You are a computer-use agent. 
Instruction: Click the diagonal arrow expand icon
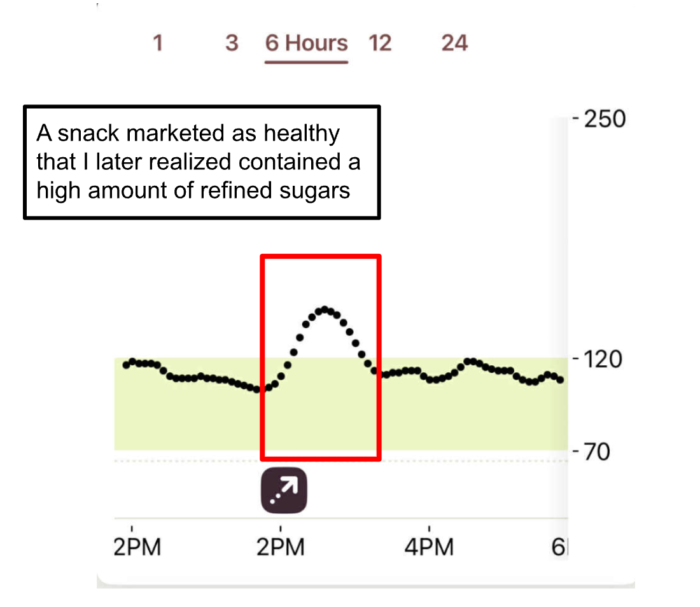pyautogui.click(x=284, y=491)
